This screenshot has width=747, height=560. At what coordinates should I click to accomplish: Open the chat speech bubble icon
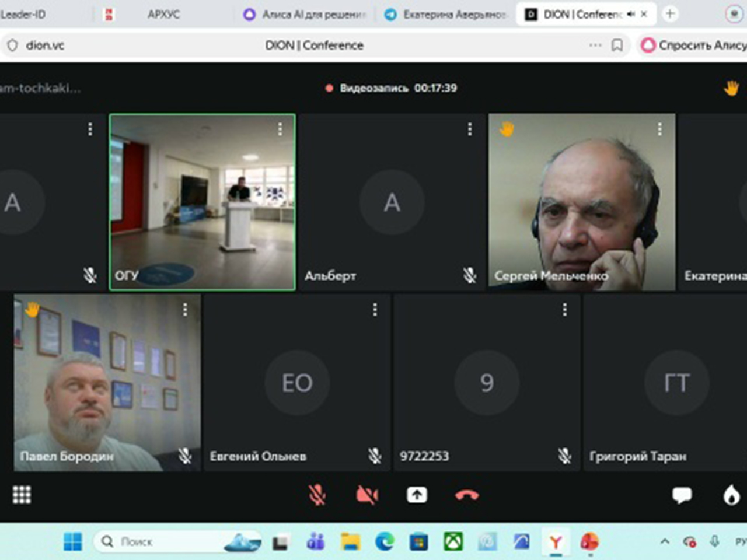682,495
